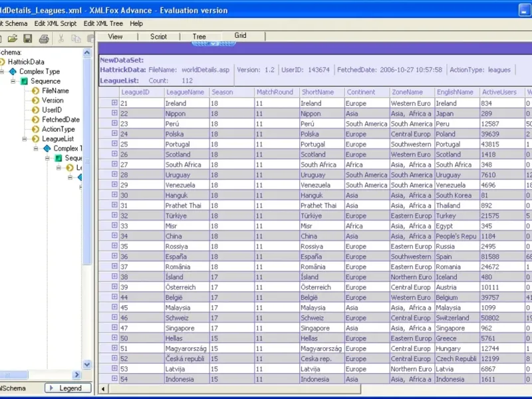Click the Print toolbar icon
Image resolution: width=532 pixels, height=399 pixels.
[44, 39]
